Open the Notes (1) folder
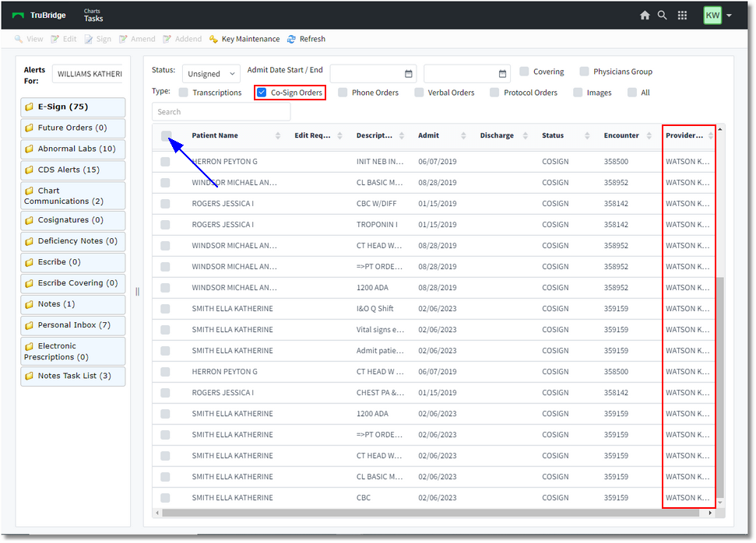The height and width of the screenshot is (543, 756). [x=73, y=304]
